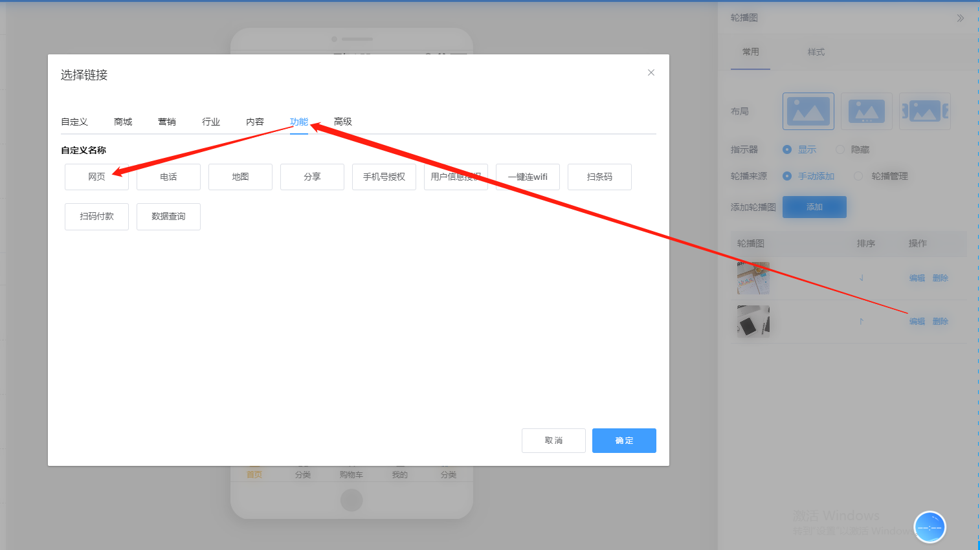The width and height of the screenshot is (980, 550).
Task: Open the 样式 tab in side panel
Action: point(816,52)
